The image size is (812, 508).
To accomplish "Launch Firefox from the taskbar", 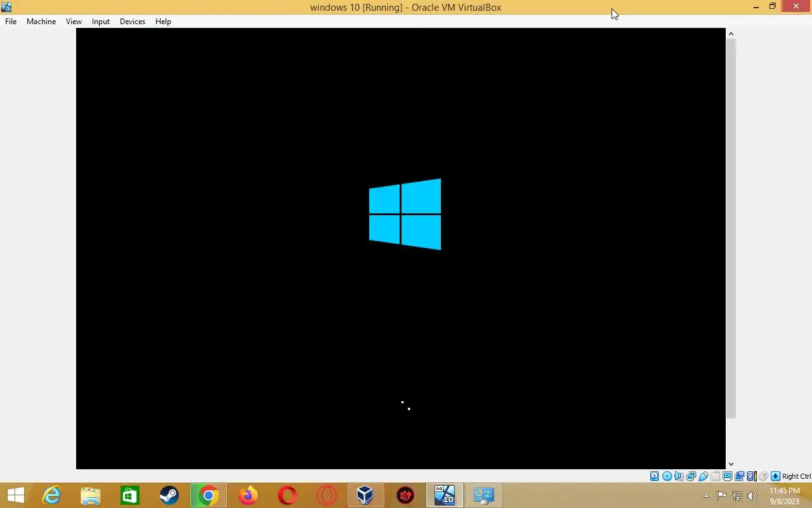I will 248,495.
